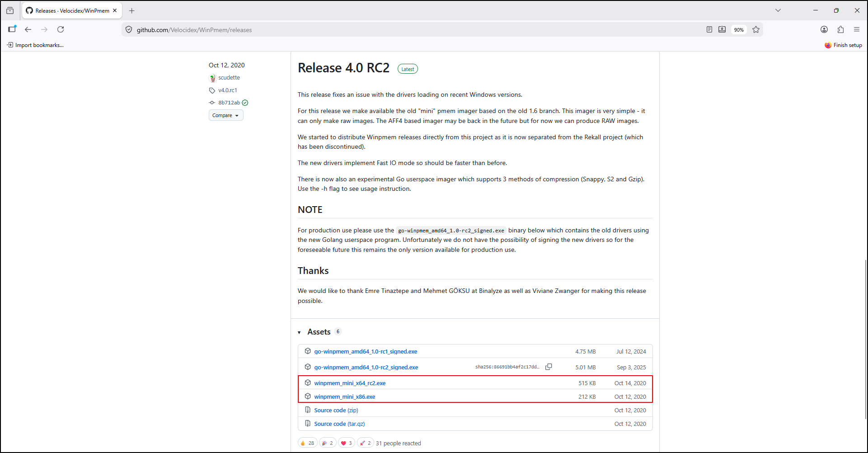The height and width of the screenshot is (453, 868).
Task: Click Finish setup button
Action: [844, 45]
